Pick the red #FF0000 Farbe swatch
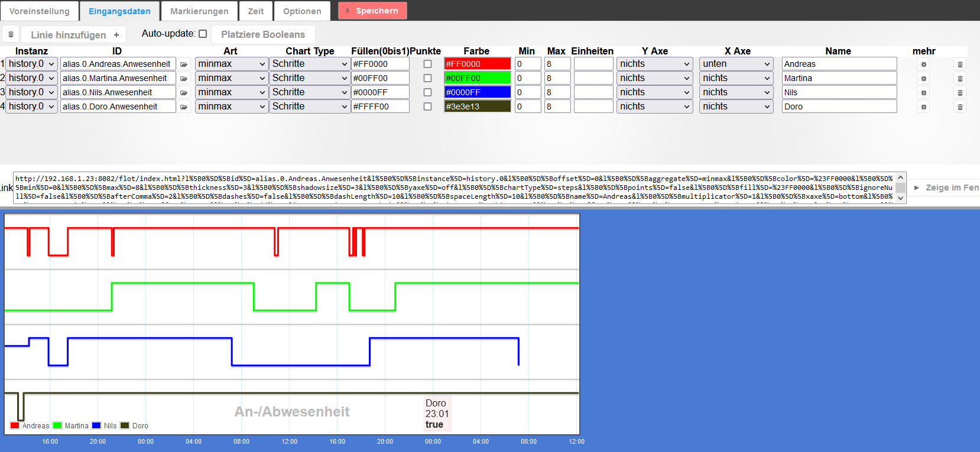The image size is (980, 452). pyautogui.click(x=478, y=64)
